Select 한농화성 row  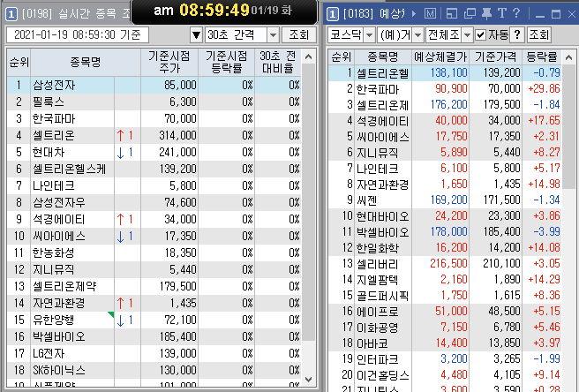pos(154,253)
